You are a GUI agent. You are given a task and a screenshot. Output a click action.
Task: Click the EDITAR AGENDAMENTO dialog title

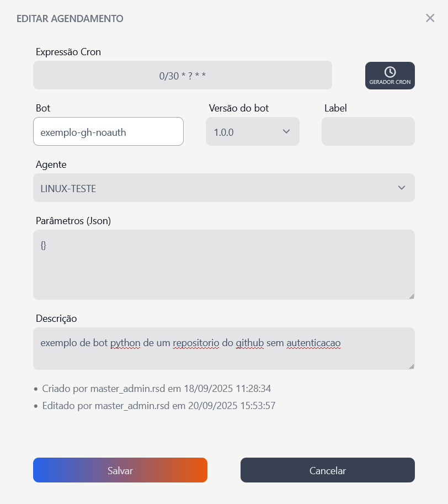pyautogui.click(x=70, y=18)
